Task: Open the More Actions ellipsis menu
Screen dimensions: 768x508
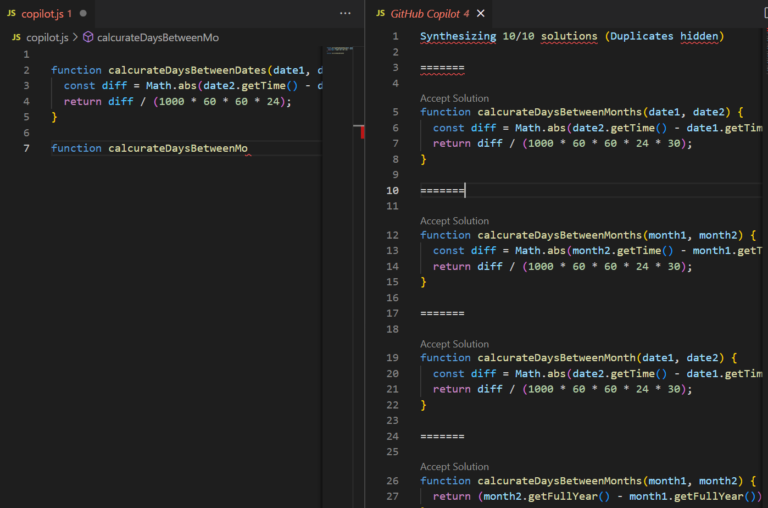Action: pyautogui.click(x=345, y=13)
